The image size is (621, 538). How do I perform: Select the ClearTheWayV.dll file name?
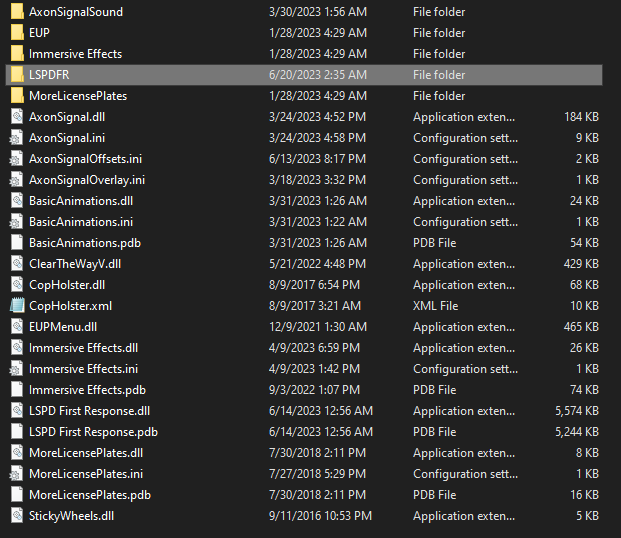[x=75, y=264]
